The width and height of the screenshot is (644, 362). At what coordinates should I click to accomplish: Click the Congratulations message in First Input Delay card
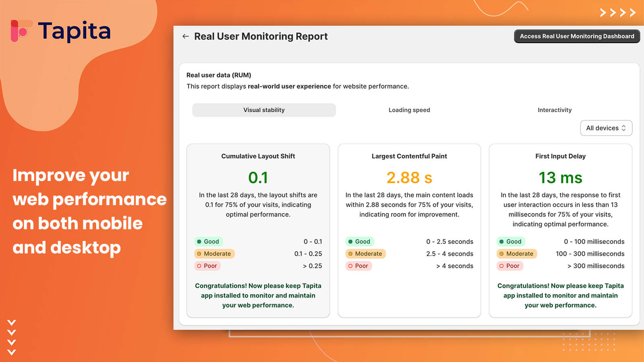pyautogui.click(x=560, y=295)
